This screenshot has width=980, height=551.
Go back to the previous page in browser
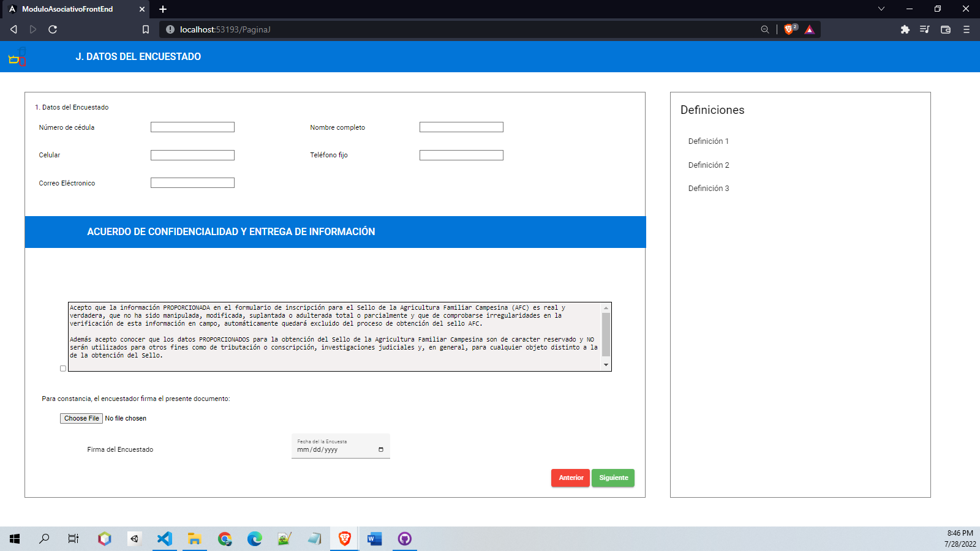pos(13,29)
